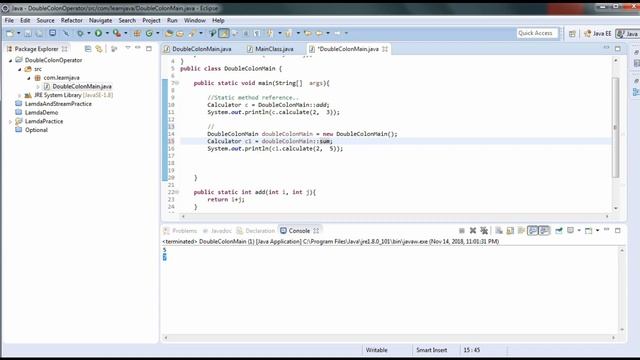Viewport: 640px width, 360px height.
Task: Click the Save icon in the toolbar
Action: pos(28,33)
